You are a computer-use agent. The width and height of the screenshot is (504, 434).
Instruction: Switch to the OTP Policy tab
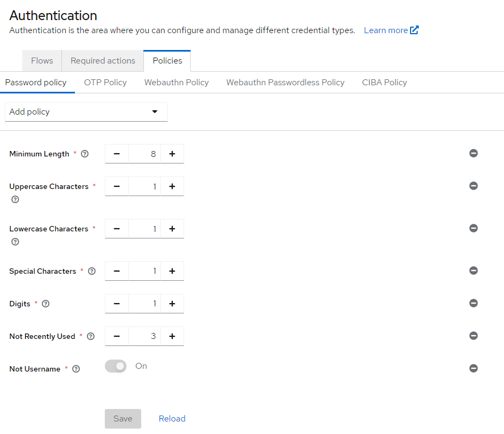pos(105,83)
